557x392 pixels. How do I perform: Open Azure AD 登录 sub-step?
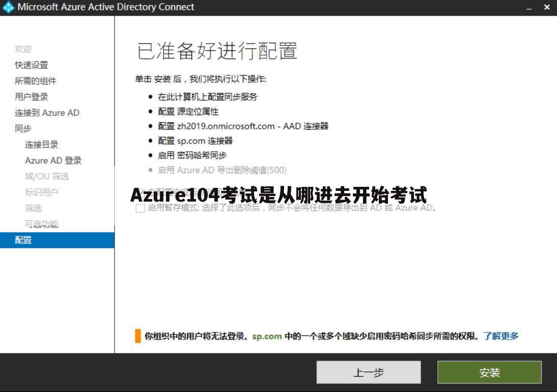53,160
